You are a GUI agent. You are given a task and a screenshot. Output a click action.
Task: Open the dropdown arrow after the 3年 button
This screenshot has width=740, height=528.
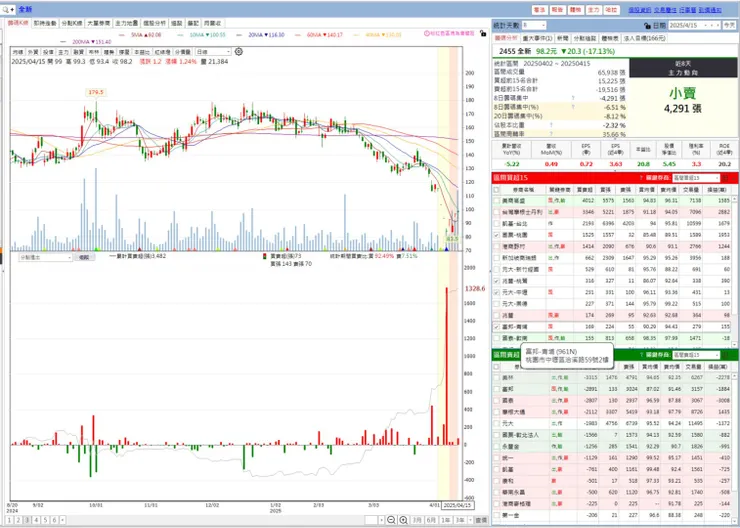point(469,520)
